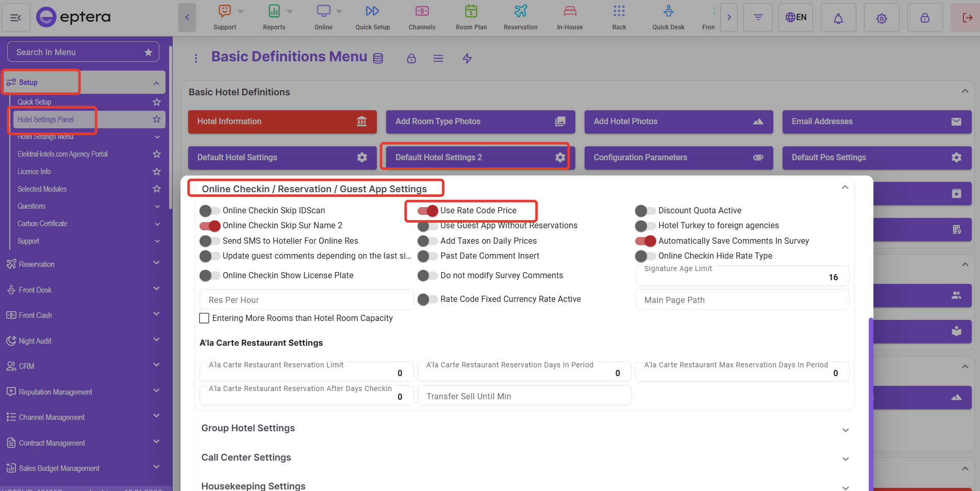
Task: Expand the Call Center Settings section
Action: [523, 458]
